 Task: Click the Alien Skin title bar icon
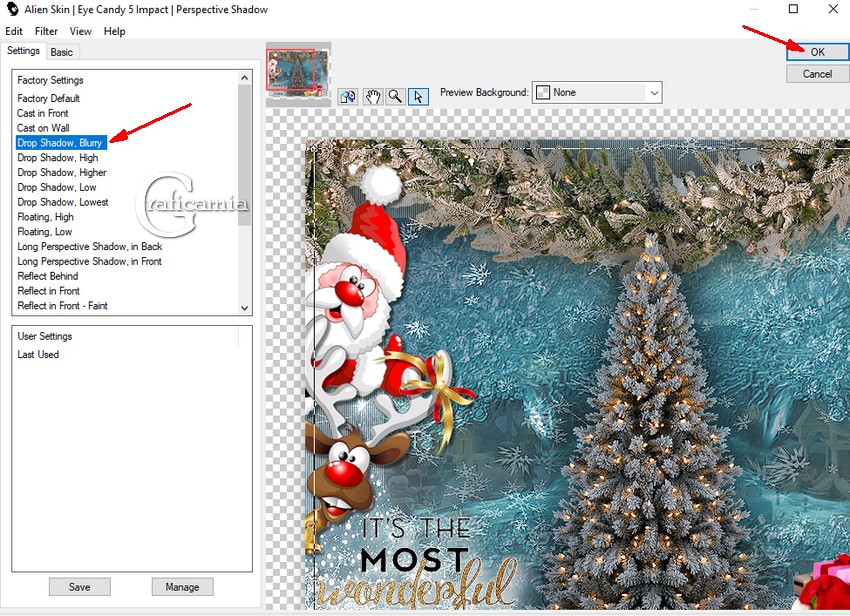tap(12, 9)
